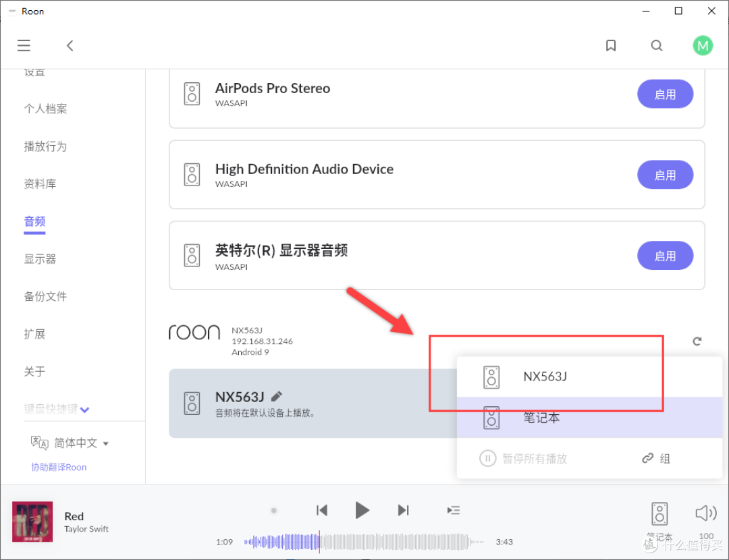The width and height of the screenshot is (729, 560).
Task: Click the 协助翻译Roon link
Action: (x=59, y=467)
